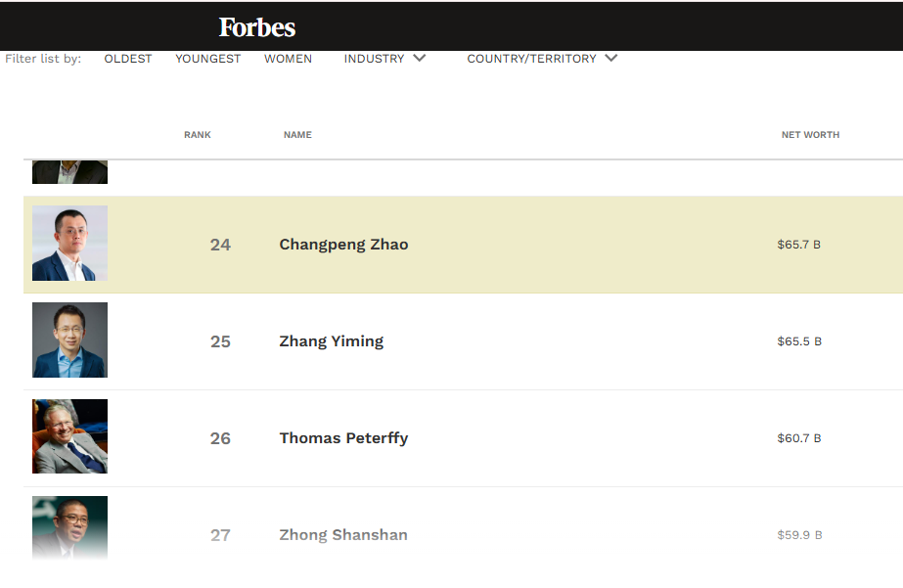Viewport: 903px width, 588px height.
Task: Filter list by YOUNGEST
Action: (207, 59)
